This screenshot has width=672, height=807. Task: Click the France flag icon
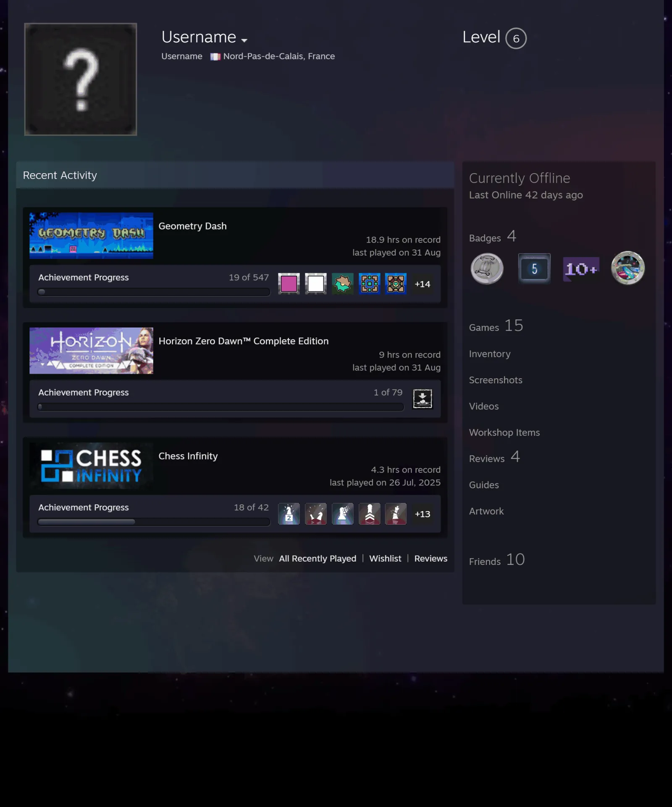(x=215, y=57)
